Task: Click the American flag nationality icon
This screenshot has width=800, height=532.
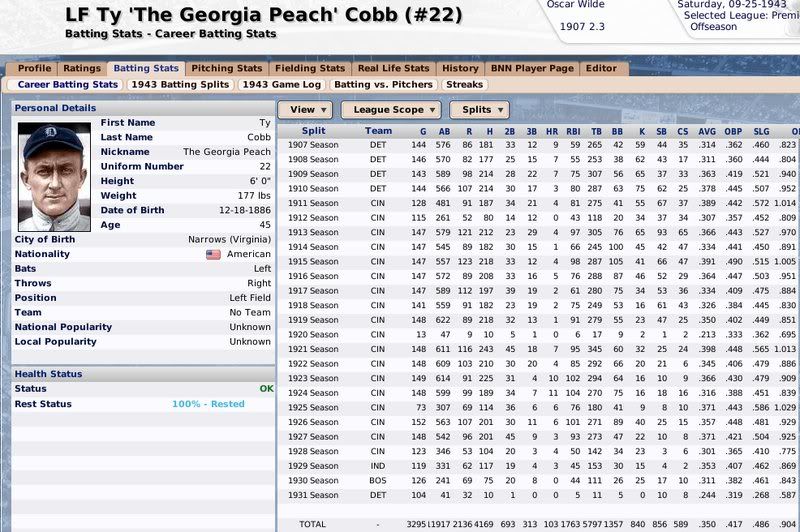Action: coord(212,255)
